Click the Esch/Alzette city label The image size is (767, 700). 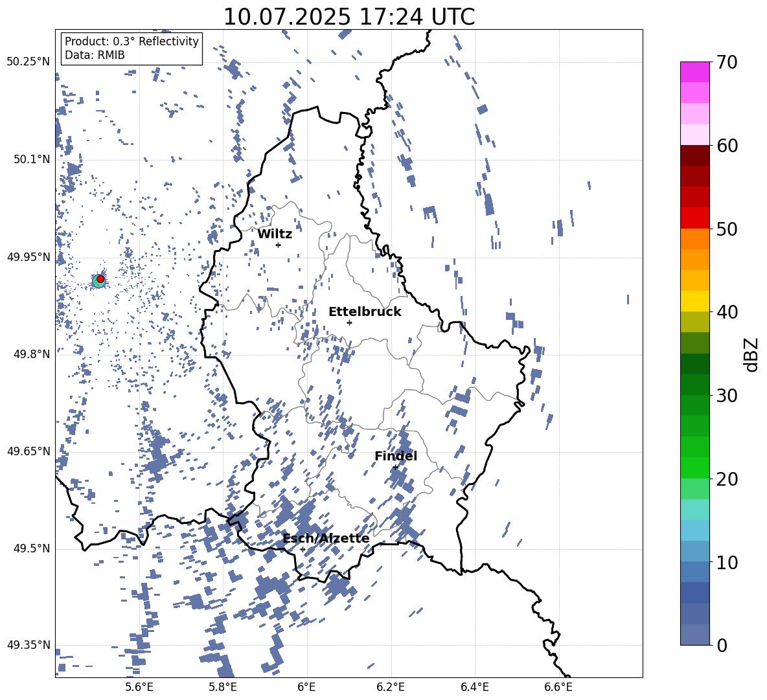[326, 539]
